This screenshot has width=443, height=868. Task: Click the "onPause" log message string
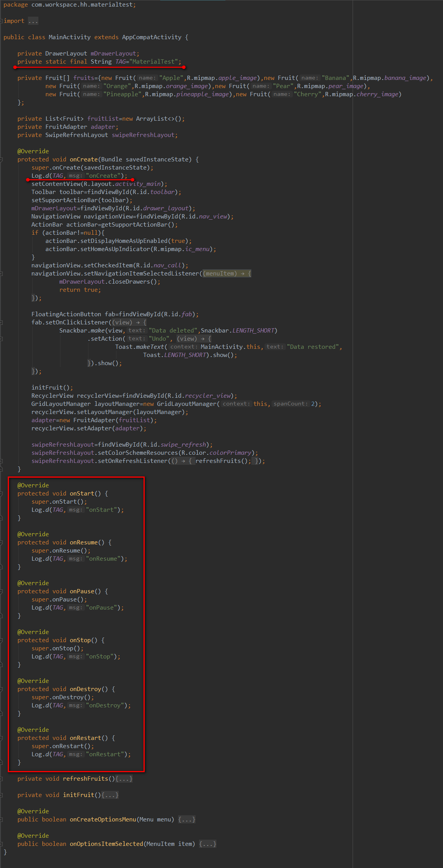point(101,608)
